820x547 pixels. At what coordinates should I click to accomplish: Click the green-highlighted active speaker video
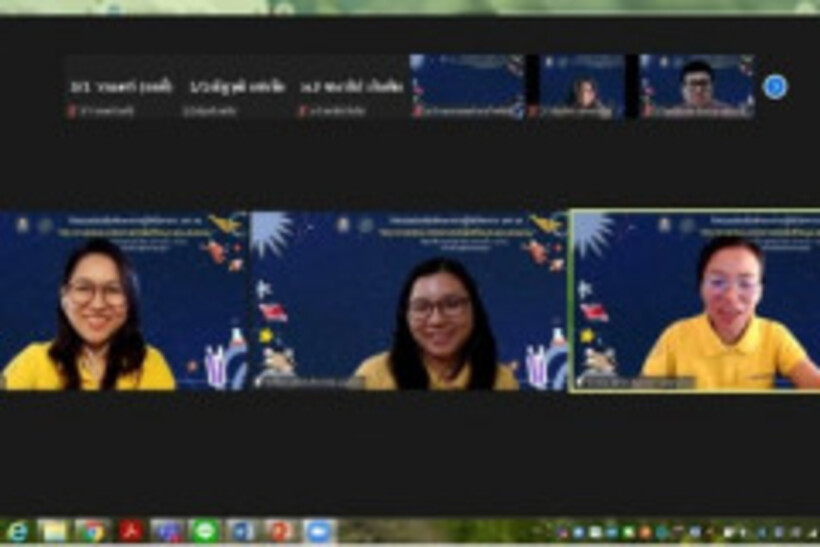tap(695, 300)
